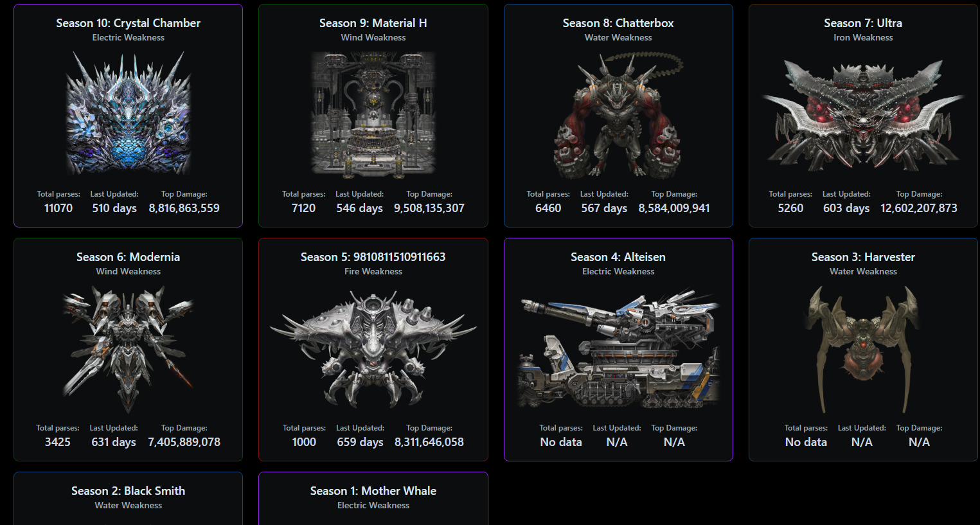Open the Season 1: Mother Whale card
Image resolution: width=980 pixels, height=525 pixels.
tap(373, 499)
